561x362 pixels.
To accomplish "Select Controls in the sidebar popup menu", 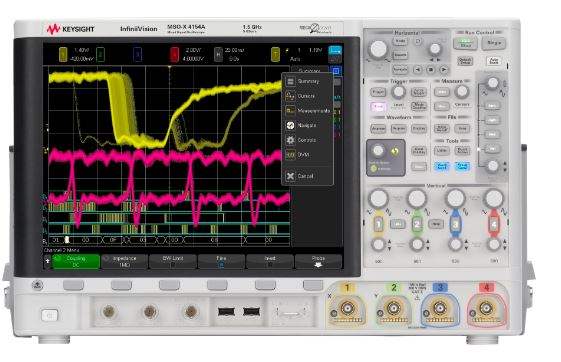I will (308, 140).
